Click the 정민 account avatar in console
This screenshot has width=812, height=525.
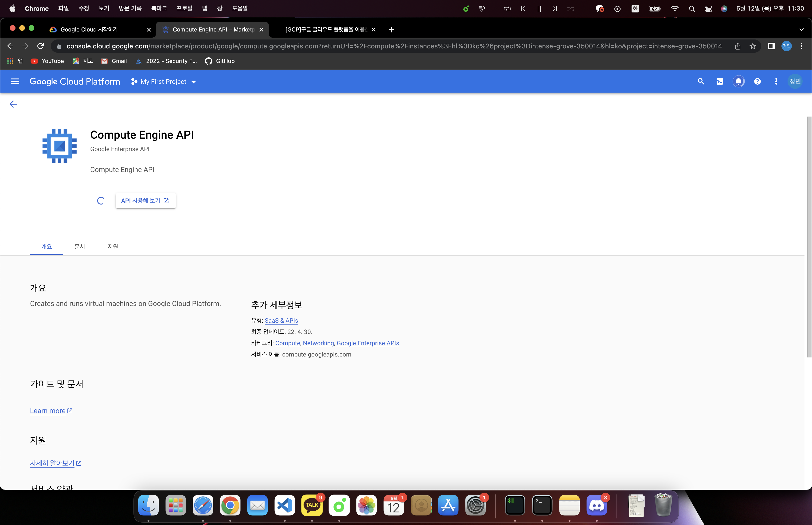click(x=795, y=82)
